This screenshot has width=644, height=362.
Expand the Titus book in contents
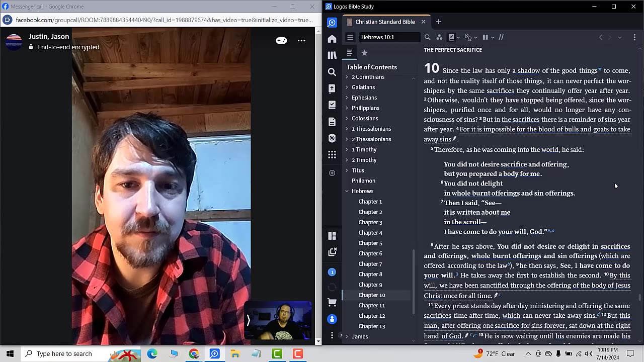coord(347,170)
